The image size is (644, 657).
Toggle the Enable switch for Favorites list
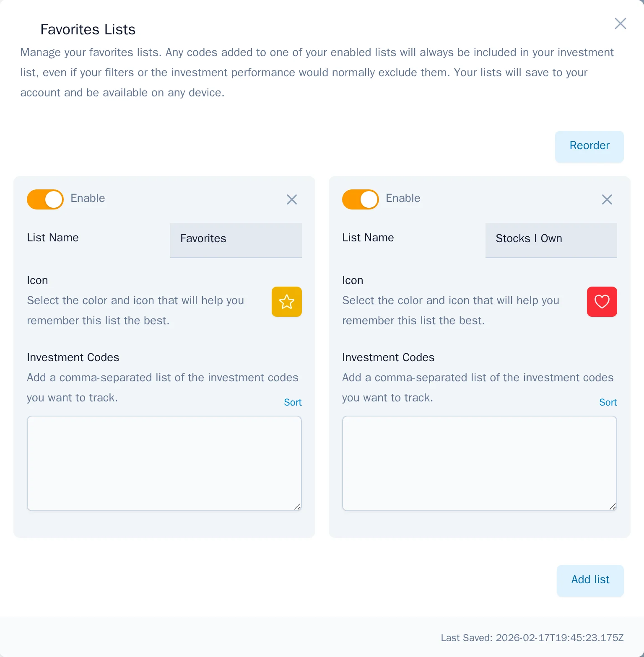tap(45, 199)
